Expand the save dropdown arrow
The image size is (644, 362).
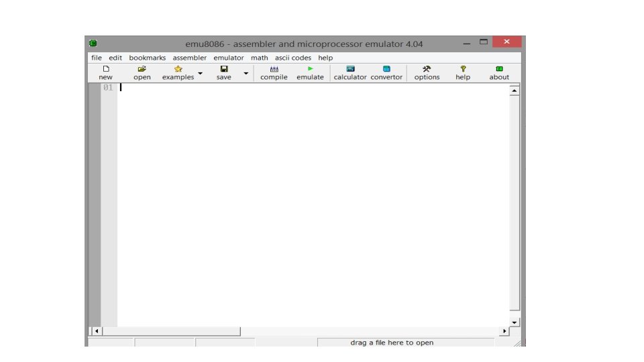coord(246,74)
